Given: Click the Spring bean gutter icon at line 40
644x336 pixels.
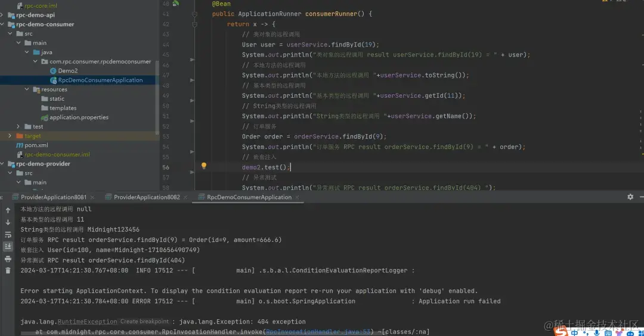Looking at the screenshot, I should [176, 4].
